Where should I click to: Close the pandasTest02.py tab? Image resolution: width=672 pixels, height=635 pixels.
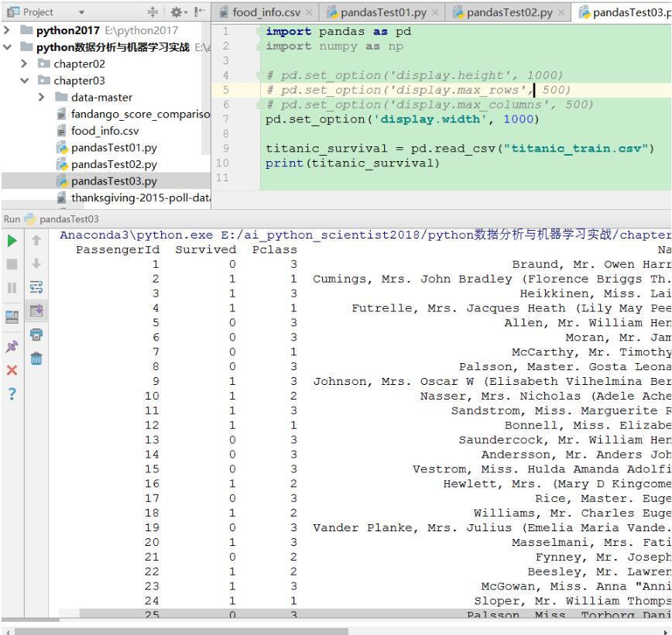click(561, 13)
